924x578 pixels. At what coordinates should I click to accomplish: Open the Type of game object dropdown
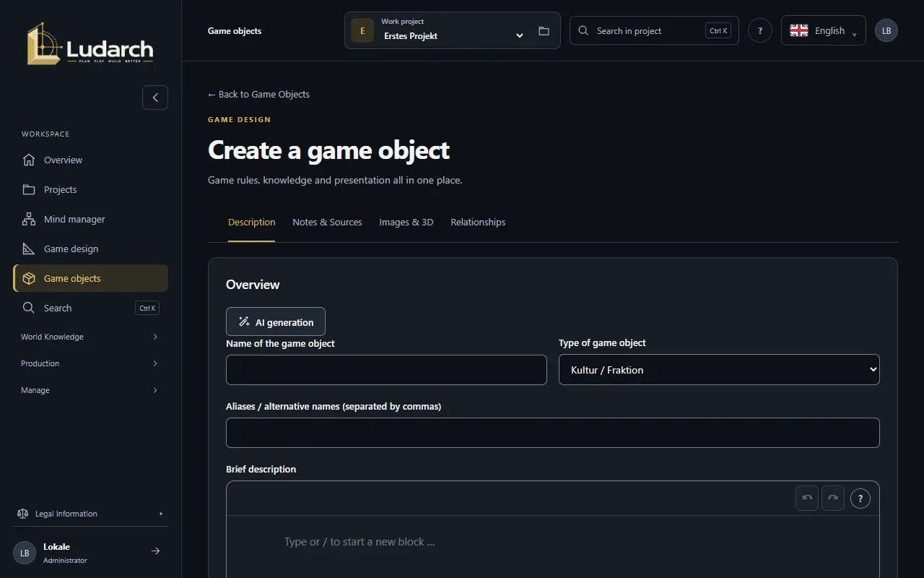click(719, 369)
